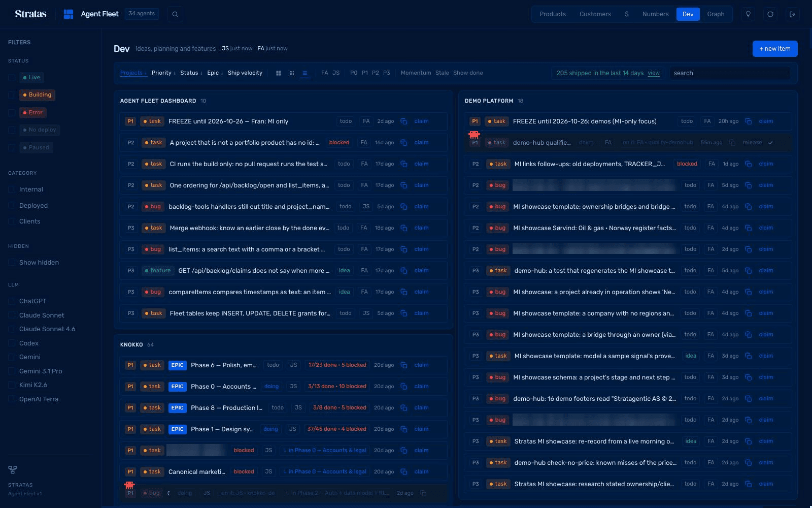Select the Ship velocity option
The width and height of the screenshot is (812, 508).
tap(245, 73)
